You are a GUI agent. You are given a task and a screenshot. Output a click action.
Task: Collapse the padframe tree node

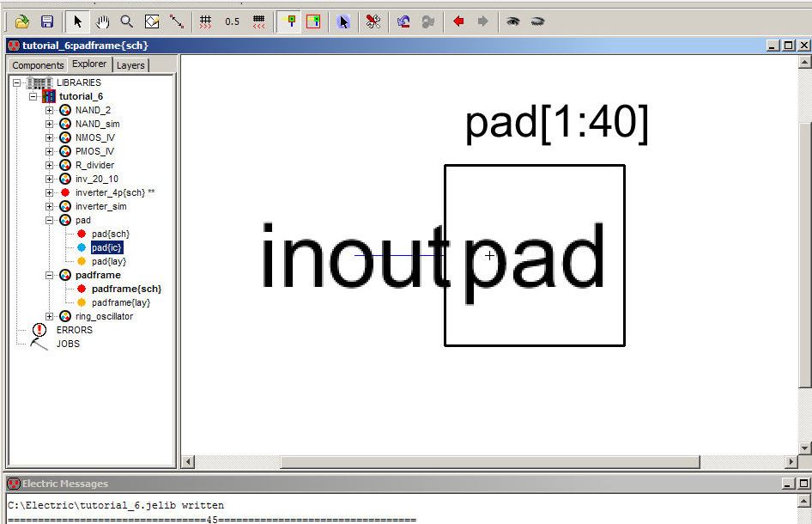tap(49, 275)
